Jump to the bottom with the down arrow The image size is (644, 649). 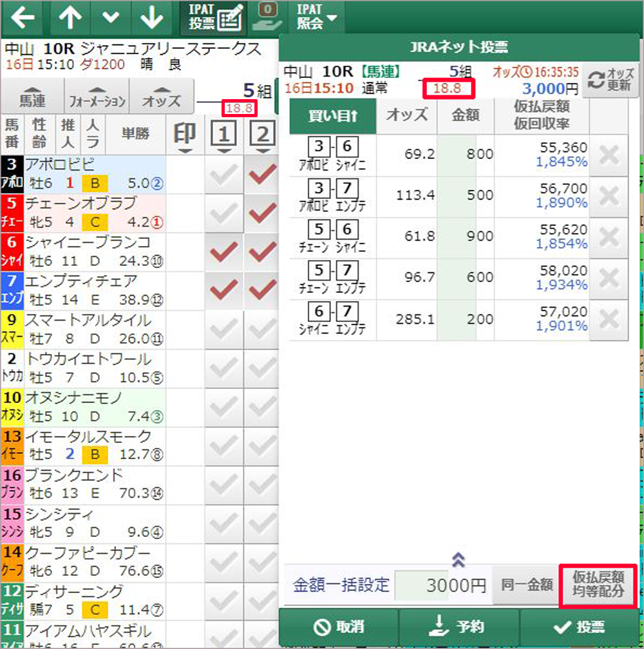coord(151,17)
